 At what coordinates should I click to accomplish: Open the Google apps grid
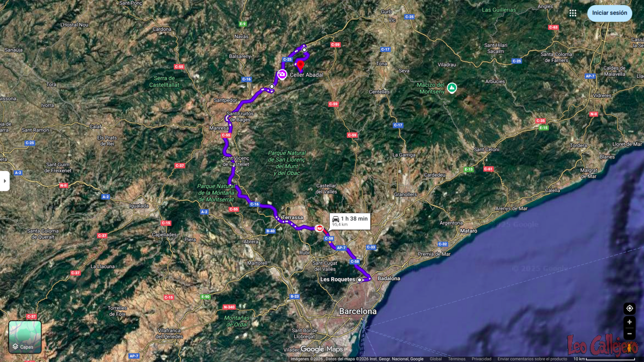pyautogui.click(x=573, y=13)
